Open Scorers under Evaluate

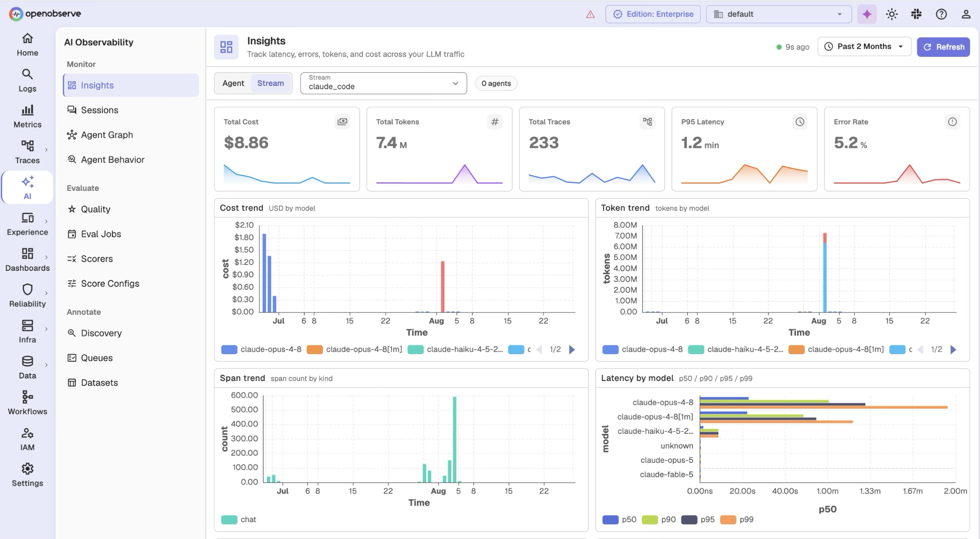[x=131, y=259]
